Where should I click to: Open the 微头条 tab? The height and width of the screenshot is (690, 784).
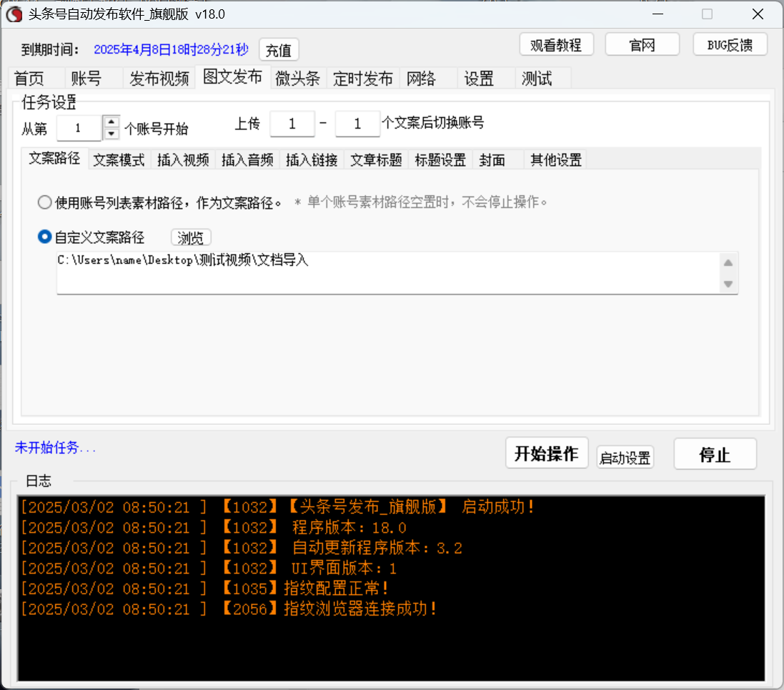298,79
